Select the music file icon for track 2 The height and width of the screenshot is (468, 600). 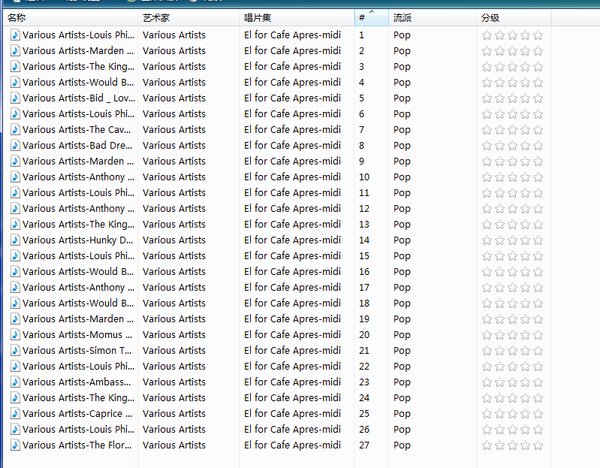[x=15, y=51]
